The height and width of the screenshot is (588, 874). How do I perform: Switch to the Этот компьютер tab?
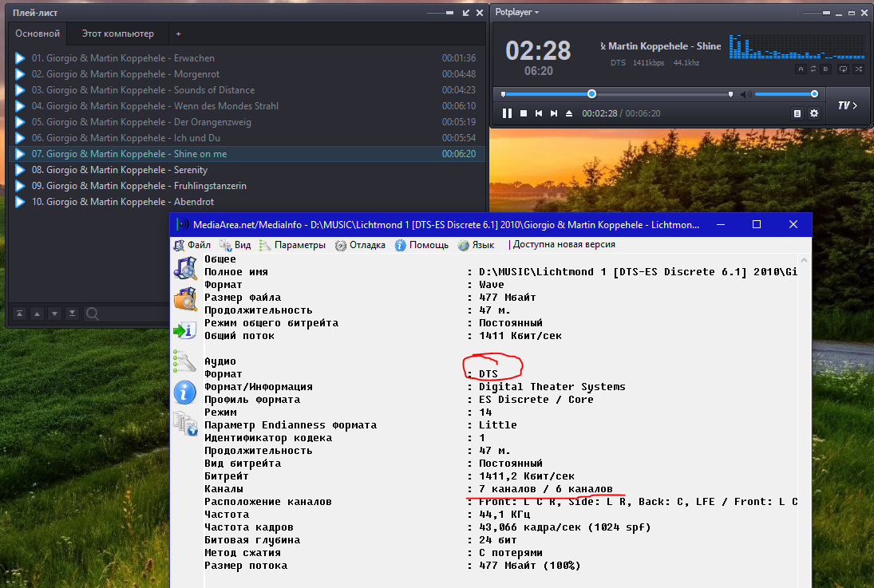tap(117, 34)
